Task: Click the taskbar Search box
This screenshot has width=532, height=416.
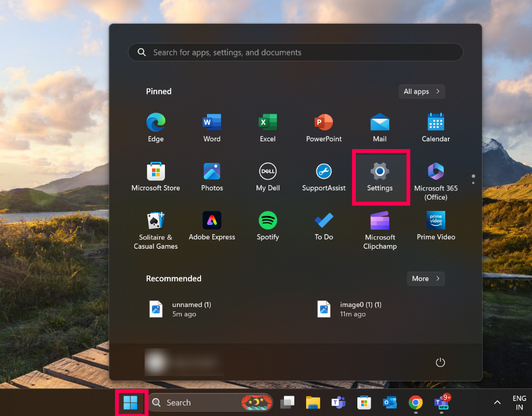Action: 211,403
